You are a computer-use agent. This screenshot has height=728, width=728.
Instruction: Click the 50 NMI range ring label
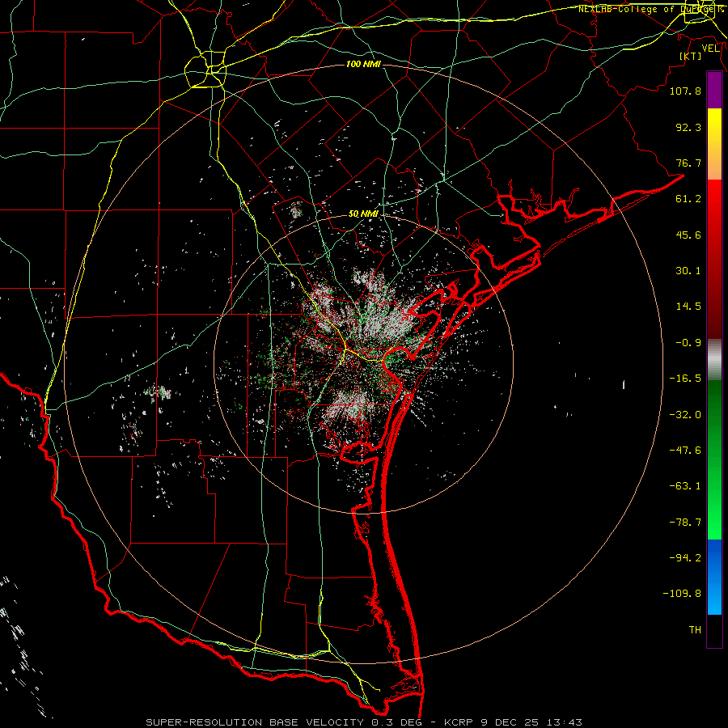[x=363, y=214]
